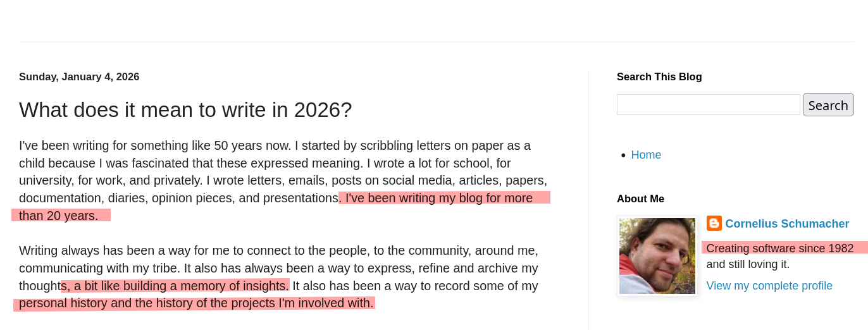Open Cornelius Schumacher's profile photo

coord(657,256)
